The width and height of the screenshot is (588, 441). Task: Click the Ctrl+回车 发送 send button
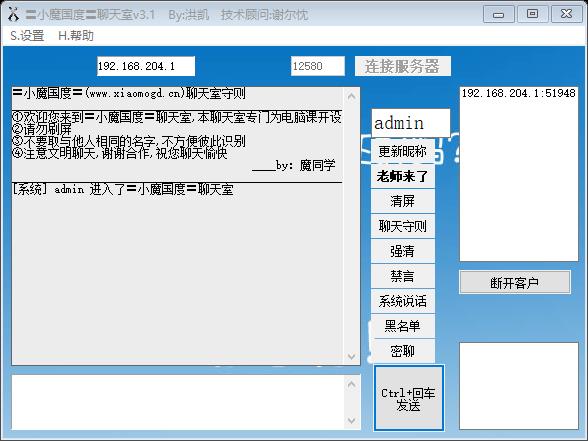coord(409,398)
